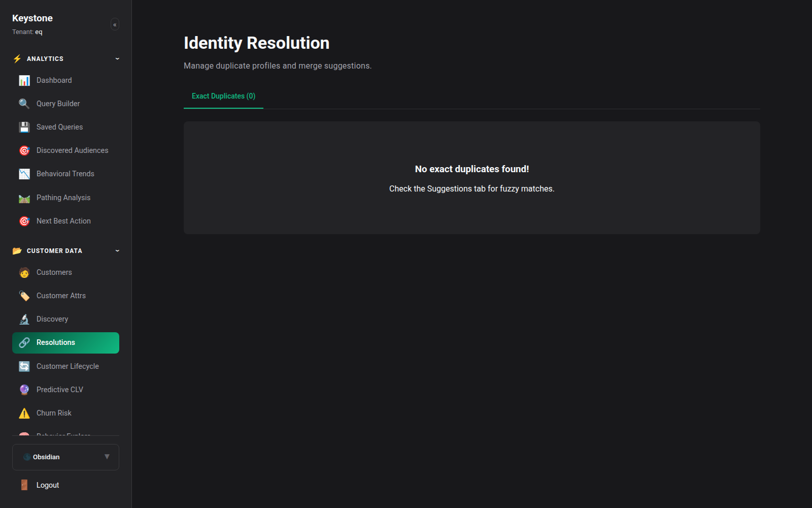Click the 'No exact duplicates found!' message
This screenshot has width=812, height=508.
coord(472,169)
